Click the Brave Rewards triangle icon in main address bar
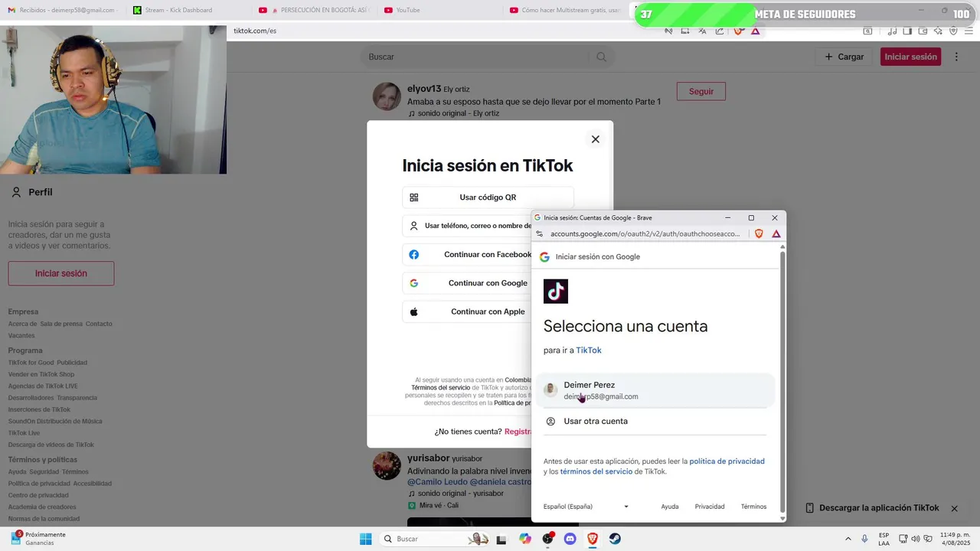This screenshot has width=980, height=551. [x=756, y=31]
